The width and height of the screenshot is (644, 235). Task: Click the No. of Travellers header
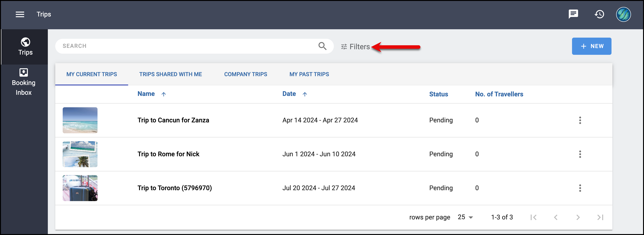pos(499,94)
